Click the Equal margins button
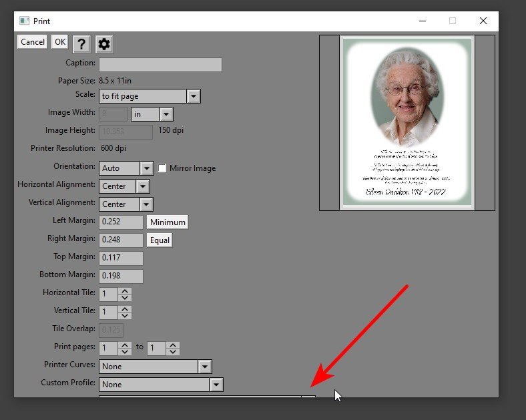This screenshot has width=526, height=420. pyautogui.click(x=160, y=240)
